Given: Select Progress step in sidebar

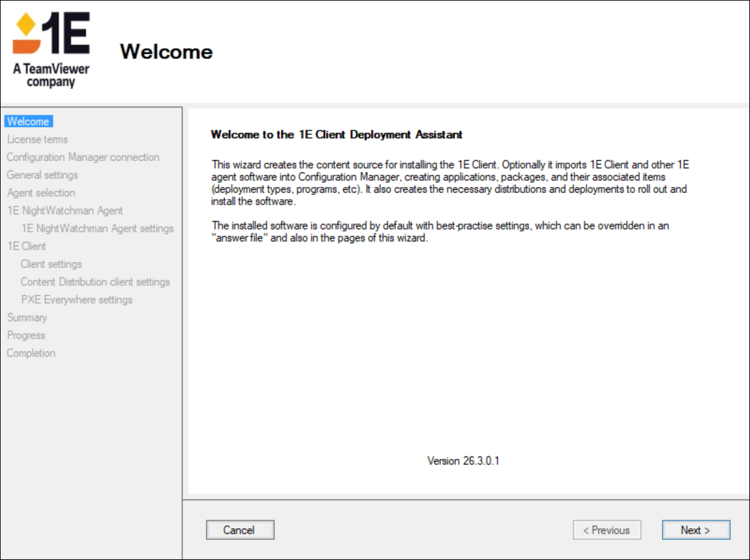Looking at the screenshot, I should pos(26,336).
